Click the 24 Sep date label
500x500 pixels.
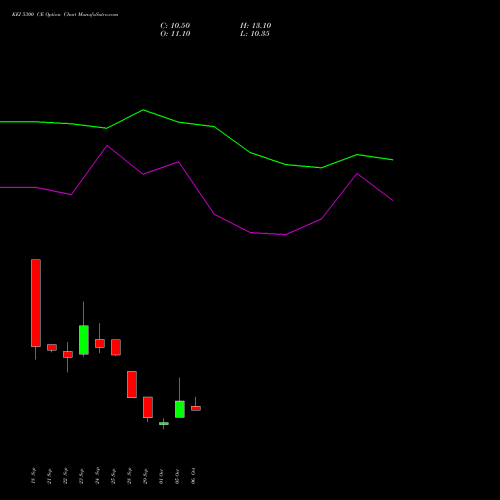pyautogui.click(x=97, y=476)
